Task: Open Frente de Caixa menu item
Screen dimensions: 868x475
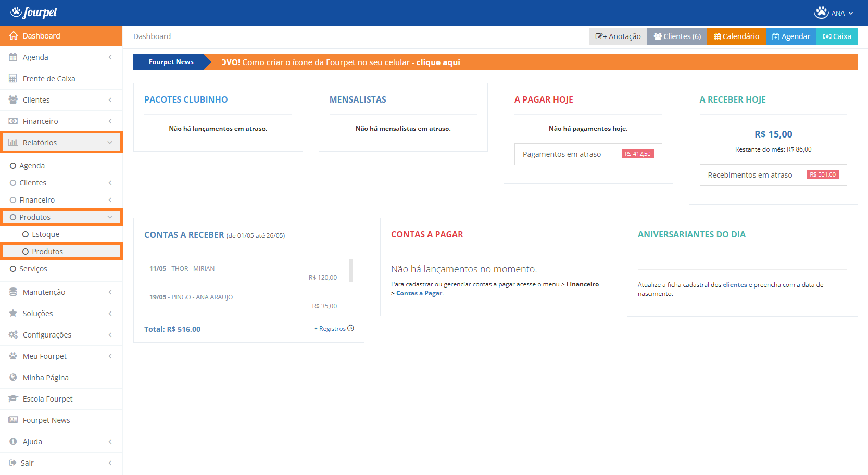Action: coord(61,79)
